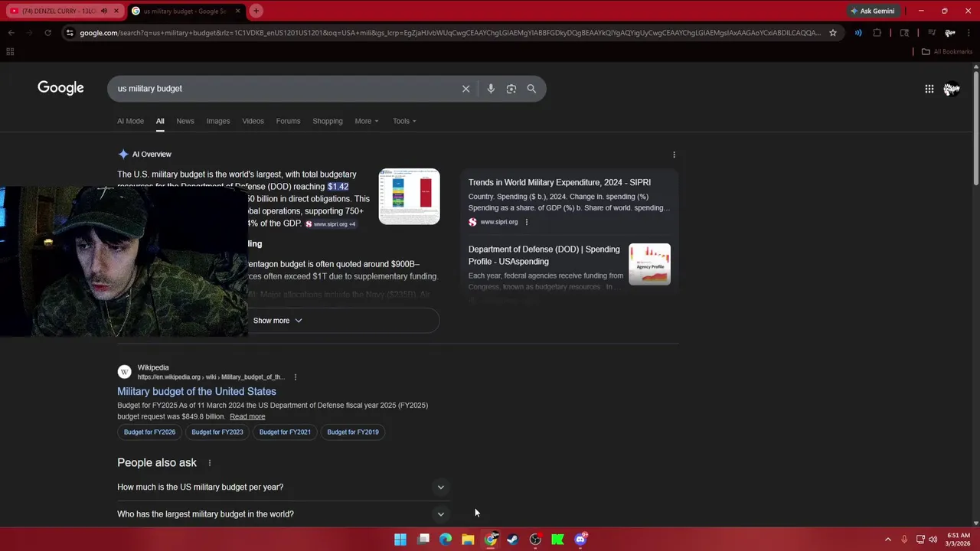Viewport: 980px width, 551px height.
Task: Select the 'Budget for FY2019' chip
Action: (x=353, y=432)
